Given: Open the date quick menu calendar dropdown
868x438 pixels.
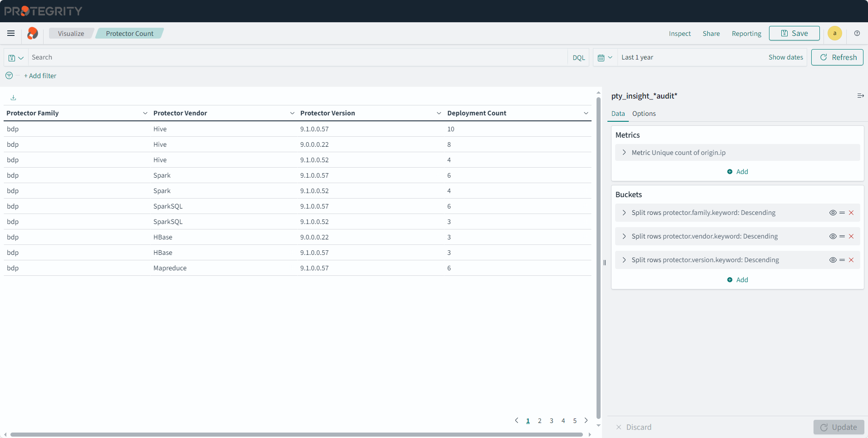Looking at the screenshot, I should (x=605, y=58).
